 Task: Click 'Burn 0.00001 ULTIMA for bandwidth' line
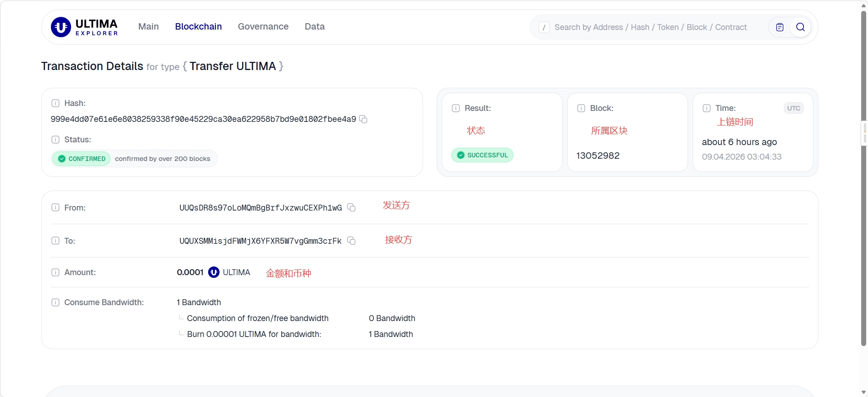pyautogui.click(x=254, y=334)
